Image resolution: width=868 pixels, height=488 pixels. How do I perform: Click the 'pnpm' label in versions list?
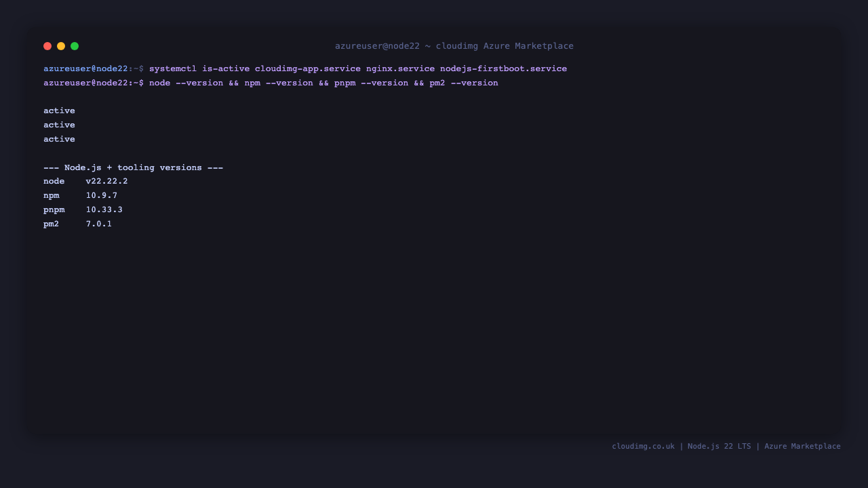pyautogui.click(x=54, y=209)
